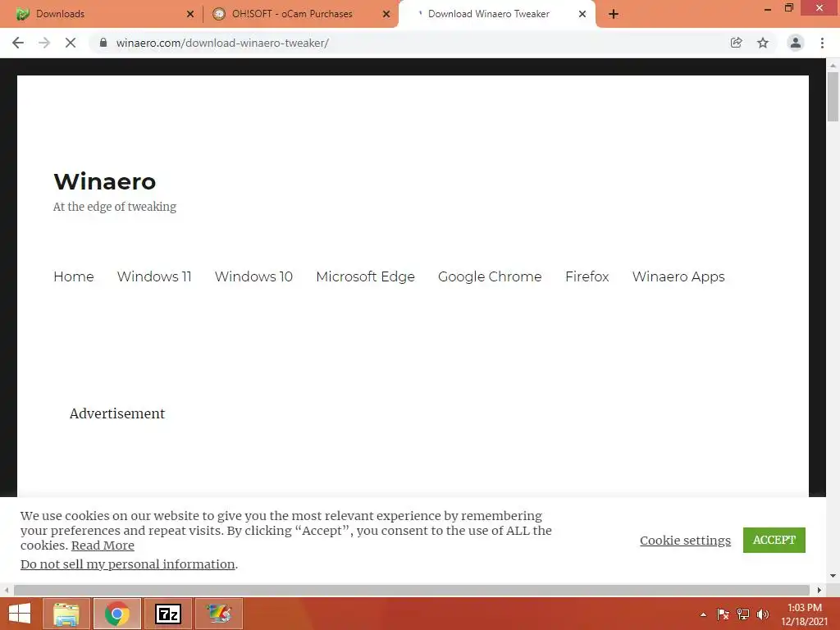Close the Download Winaero Tweaker tab
Viewport: 840px width, 630px height.
tap(582, 14)
